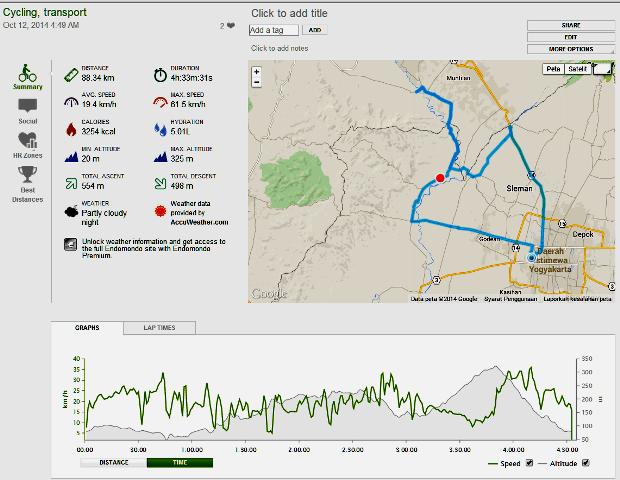Open the Summary cycling icon

[27, 73]
